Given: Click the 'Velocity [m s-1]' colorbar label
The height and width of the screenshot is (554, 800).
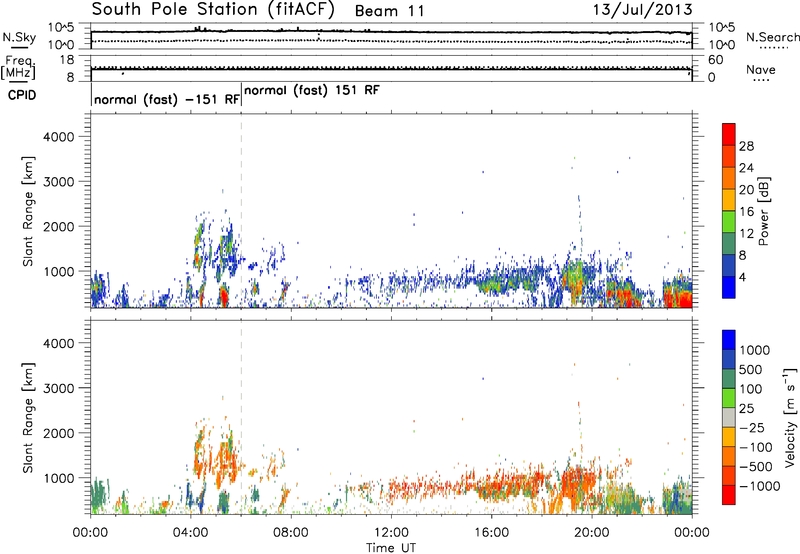Looking at the screenshot, I should point(790,417).
